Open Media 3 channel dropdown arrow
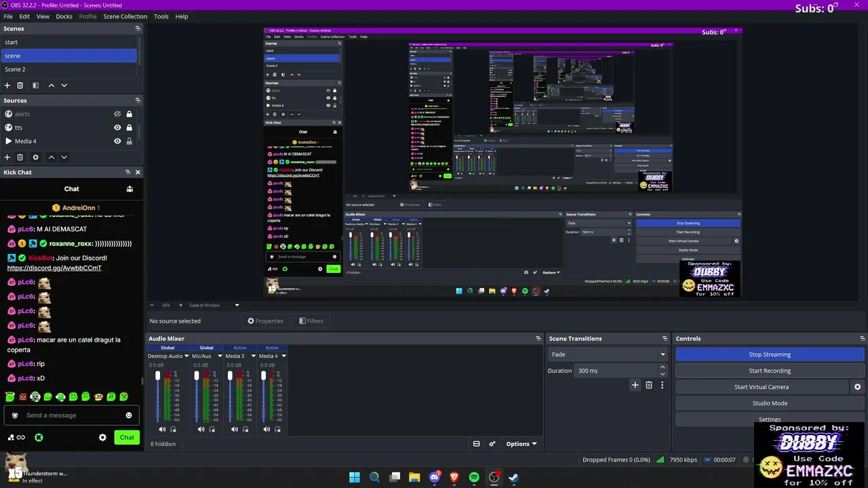 pos(254,356)
